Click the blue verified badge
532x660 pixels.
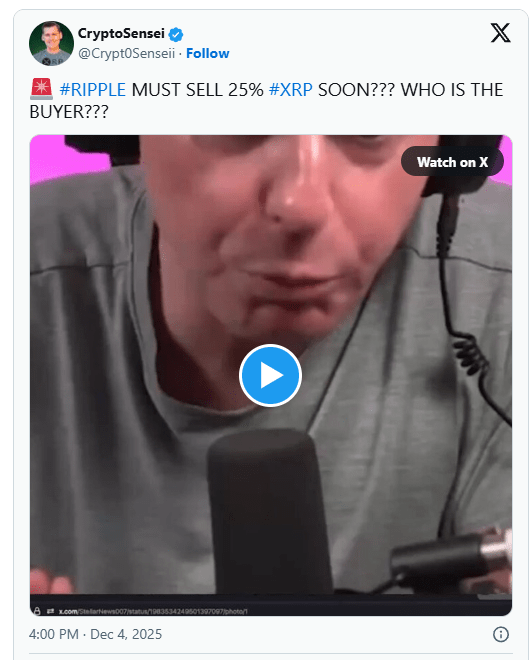click(x=176, y=34)
